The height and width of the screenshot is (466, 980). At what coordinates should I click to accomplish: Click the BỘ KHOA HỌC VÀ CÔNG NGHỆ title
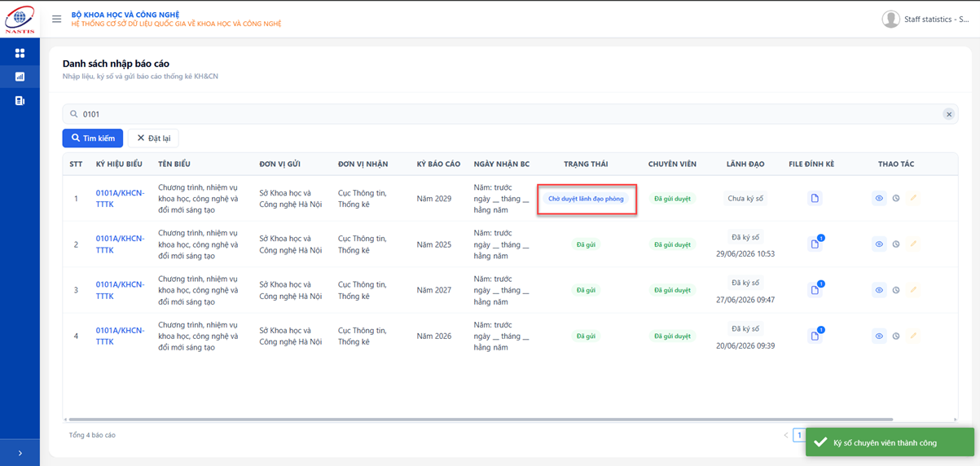[x=125, y=15]
